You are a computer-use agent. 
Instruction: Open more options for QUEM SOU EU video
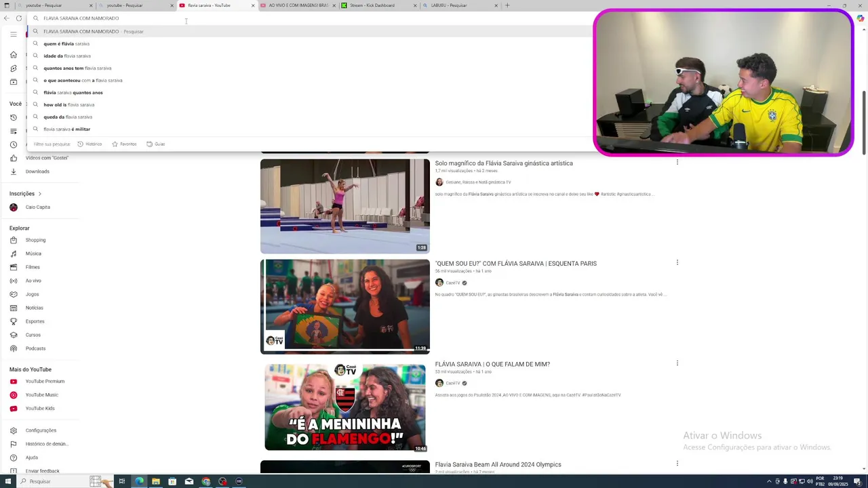(677, 262)
